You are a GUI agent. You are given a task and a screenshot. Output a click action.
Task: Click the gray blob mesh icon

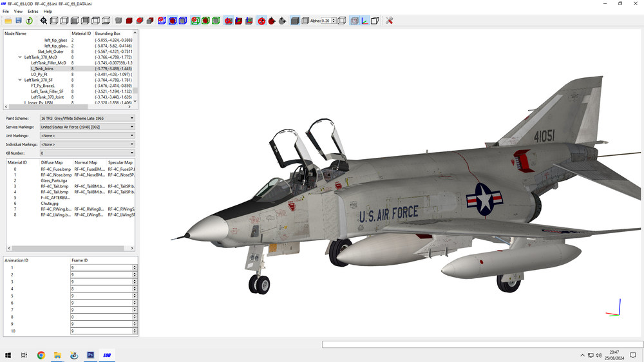[x=118, y=21]
